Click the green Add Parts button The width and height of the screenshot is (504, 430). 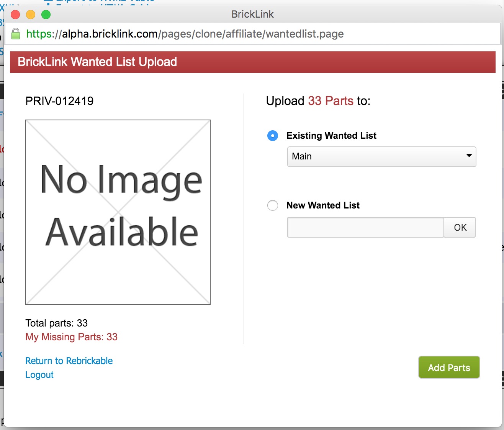[449, 368]
